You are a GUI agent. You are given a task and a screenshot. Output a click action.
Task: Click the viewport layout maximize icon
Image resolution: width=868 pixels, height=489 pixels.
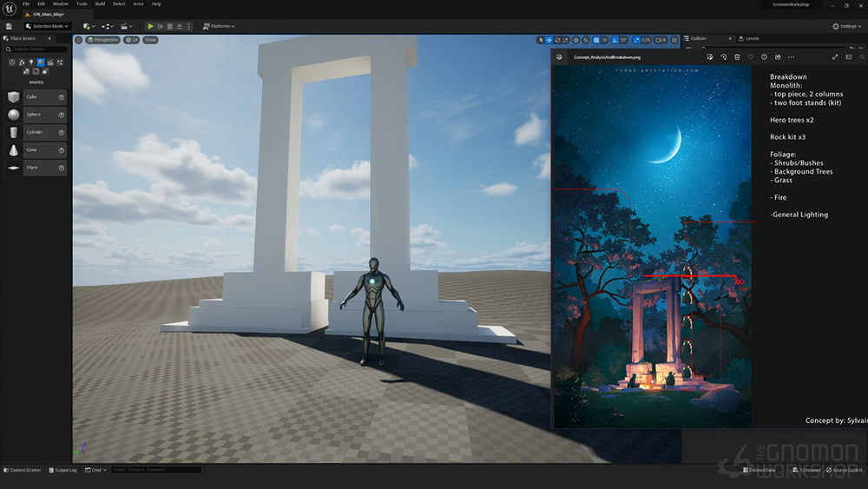pyautogui.click(x=674, y=40)
